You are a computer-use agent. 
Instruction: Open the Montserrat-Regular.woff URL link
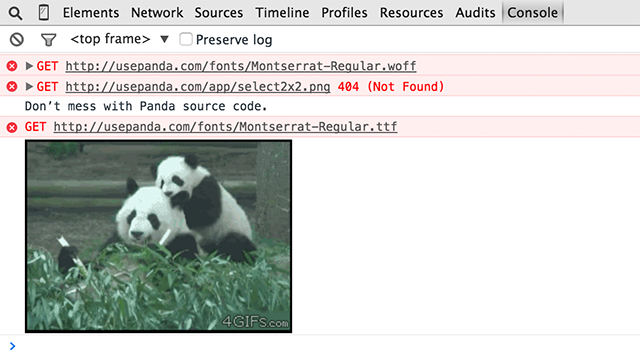coord(241,66)
